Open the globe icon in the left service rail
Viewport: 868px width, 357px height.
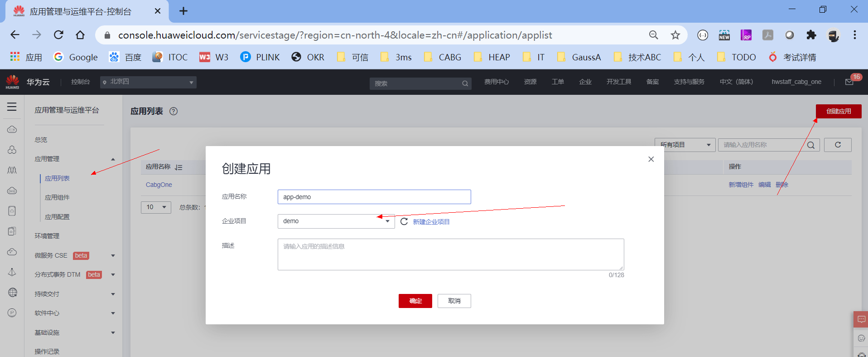click(x=12, y=293)
